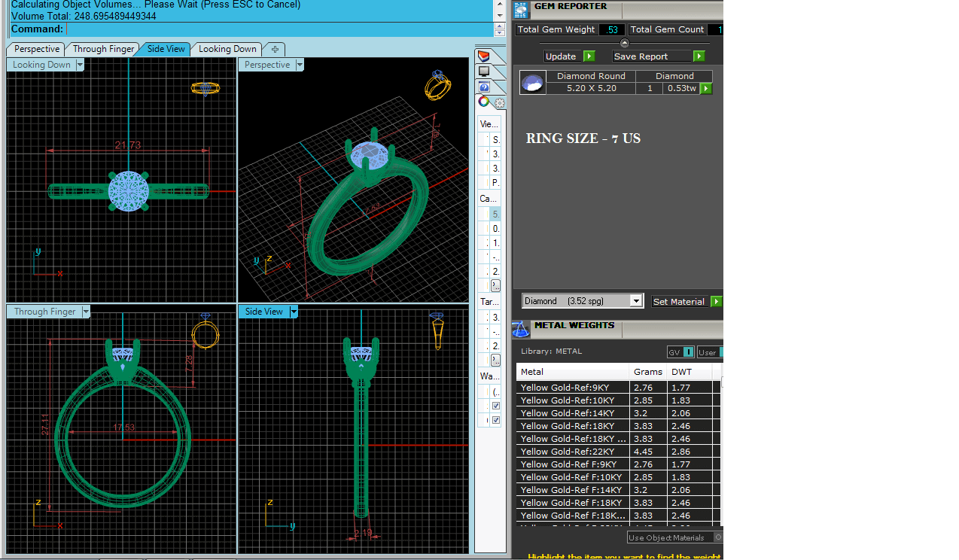
Task: Click the Gem Reporter panel icon
Action: (x=521, y=10)
